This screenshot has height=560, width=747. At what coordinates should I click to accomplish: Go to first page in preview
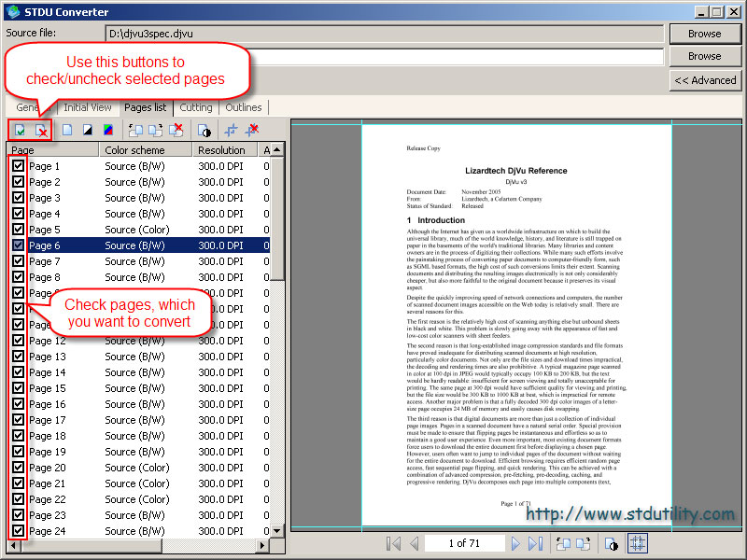click(x=393, y=543)
